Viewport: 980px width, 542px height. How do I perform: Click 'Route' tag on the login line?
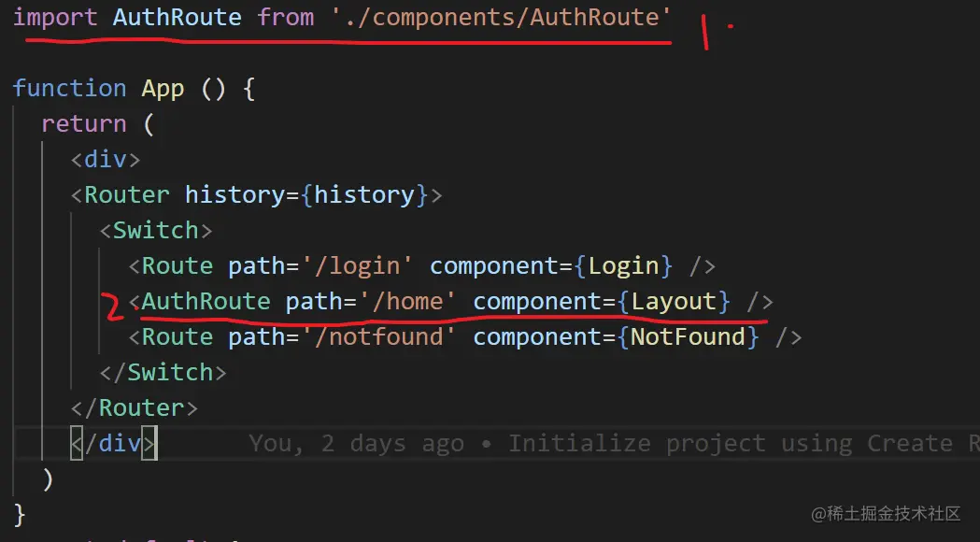coord(177,266)
